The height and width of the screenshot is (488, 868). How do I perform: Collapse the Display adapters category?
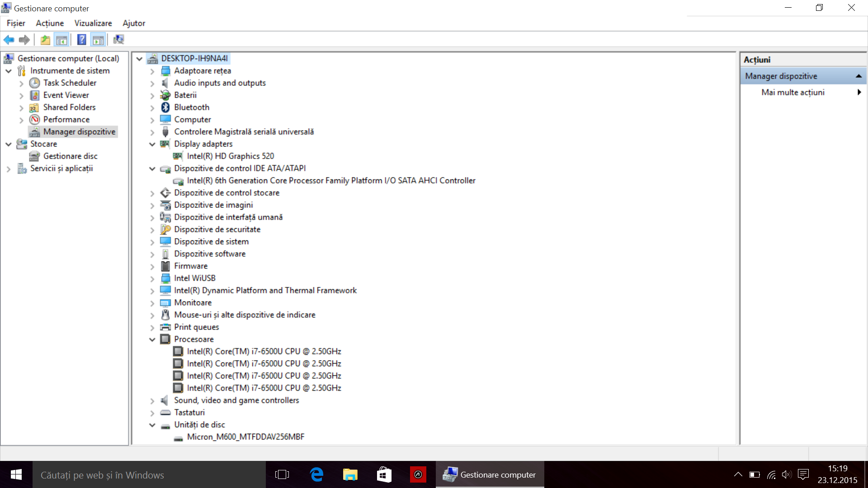tap(152, 144)
